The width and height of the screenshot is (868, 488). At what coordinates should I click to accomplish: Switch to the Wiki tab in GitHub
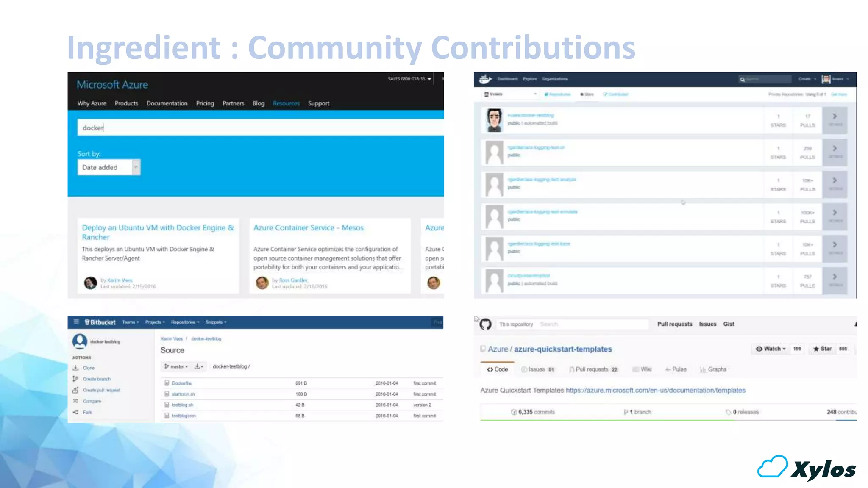[x=642, y=369]
